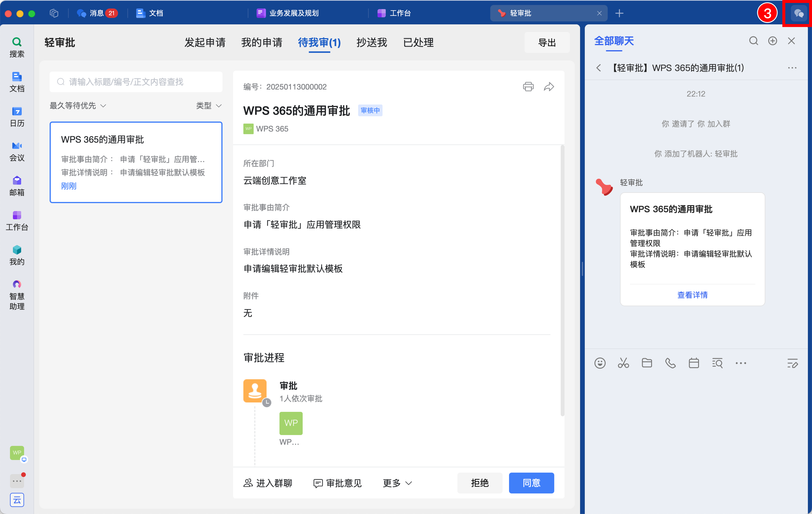Screen dimensions: 812x514
Task: Open the folder file icon in chat toolbar
Action: (x=647, y=363)
